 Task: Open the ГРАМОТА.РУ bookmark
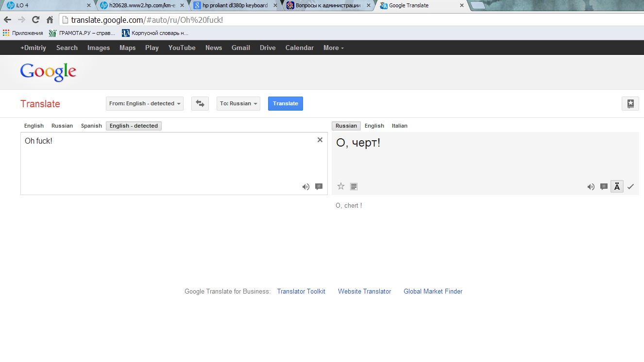[x=82, y=33]
